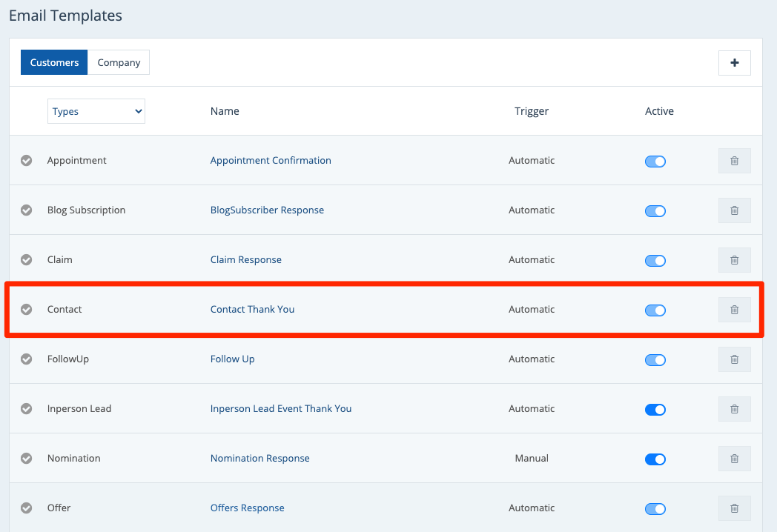Click the Claim Response template name
777x532 pixels.
245,260
